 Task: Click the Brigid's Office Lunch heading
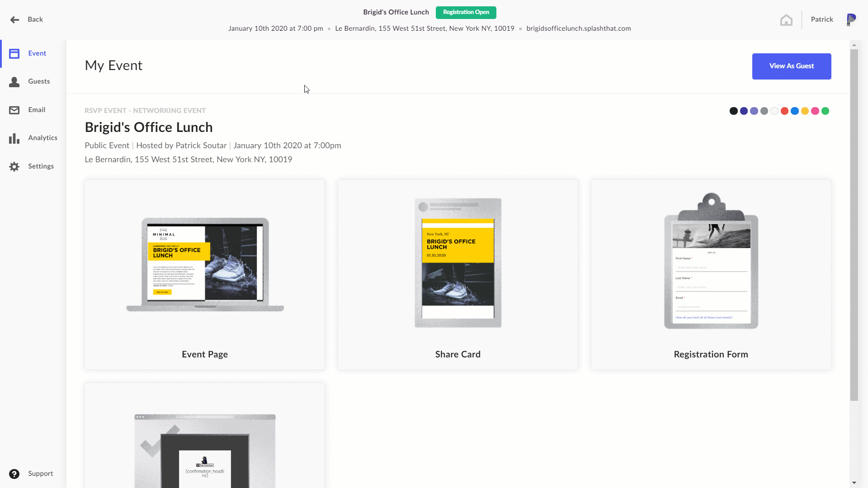[149, 128]
